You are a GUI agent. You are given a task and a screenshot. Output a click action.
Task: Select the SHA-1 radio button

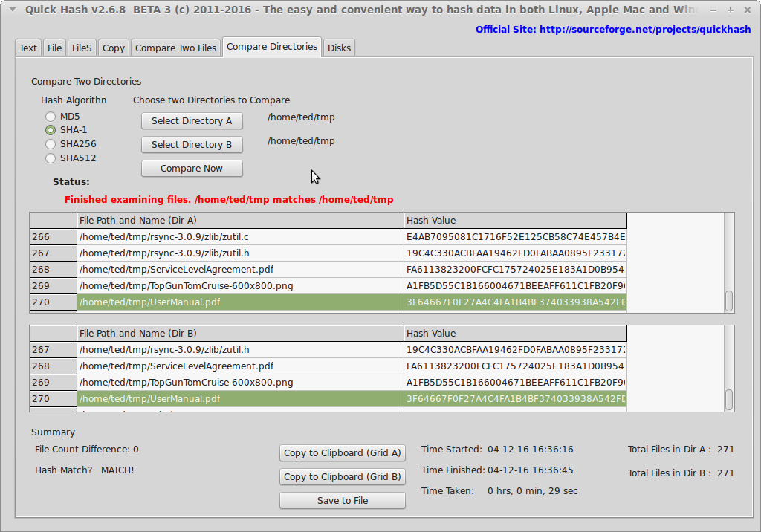(x=51, y=130)
